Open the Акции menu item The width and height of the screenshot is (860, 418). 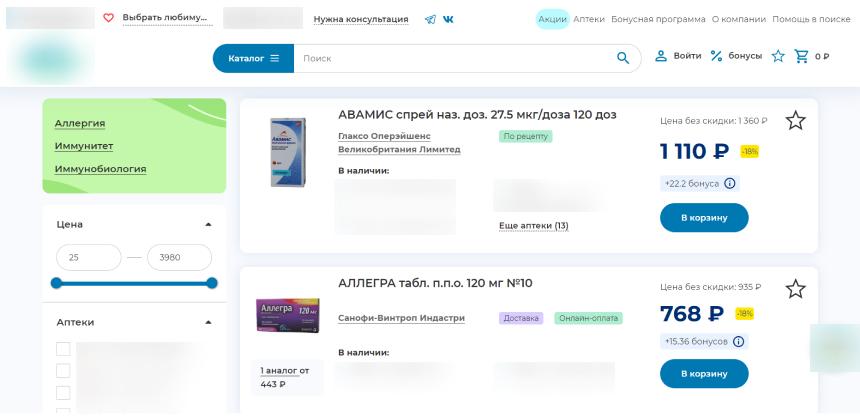click(x=552, y=19)
